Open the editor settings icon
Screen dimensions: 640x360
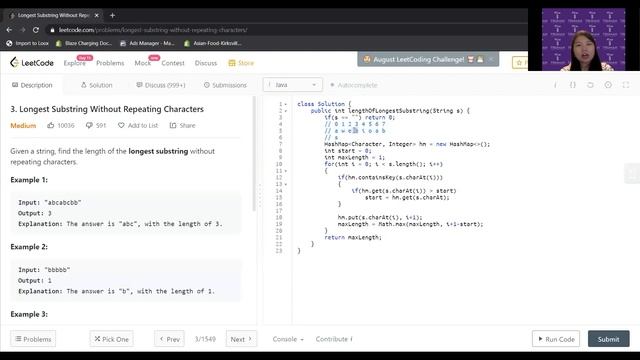pos(608,85)
